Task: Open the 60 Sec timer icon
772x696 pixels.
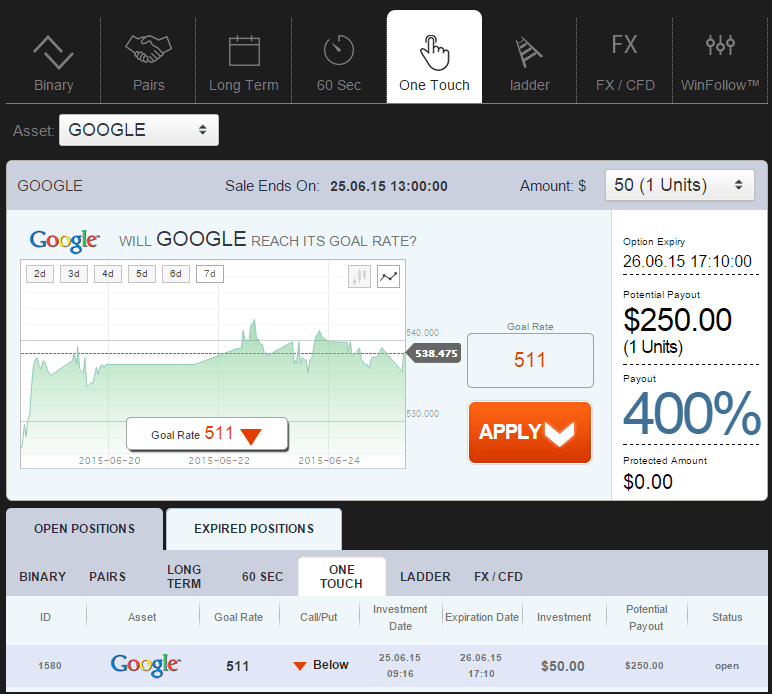Action: [x=339, y=50]
